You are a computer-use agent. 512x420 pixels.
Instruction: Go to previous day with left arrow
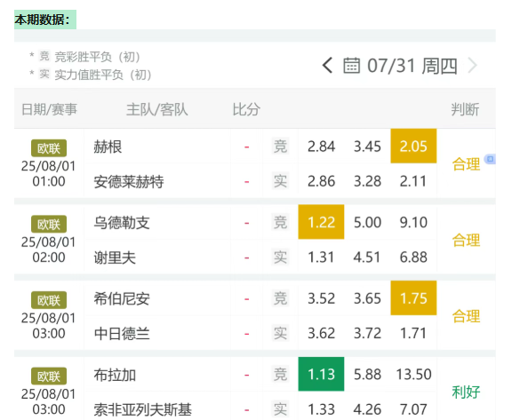327,65
